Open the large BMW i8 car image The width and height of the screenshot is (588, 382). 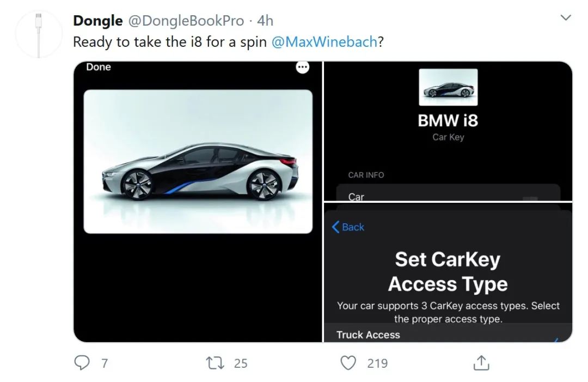tap(198, 161)
